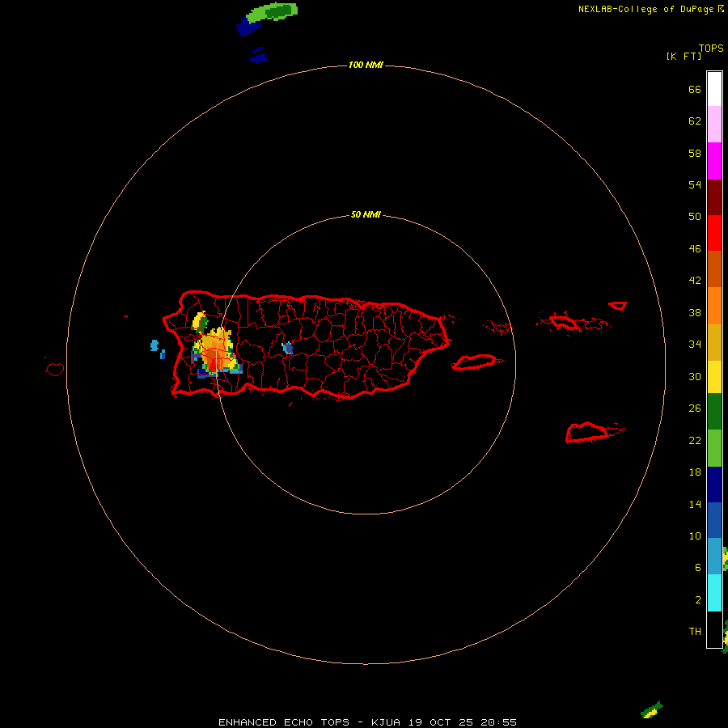Click the green-yellow echo at bottom right corner
The width and height of the screenshot is (728, 728).
(x=652, y=710)
